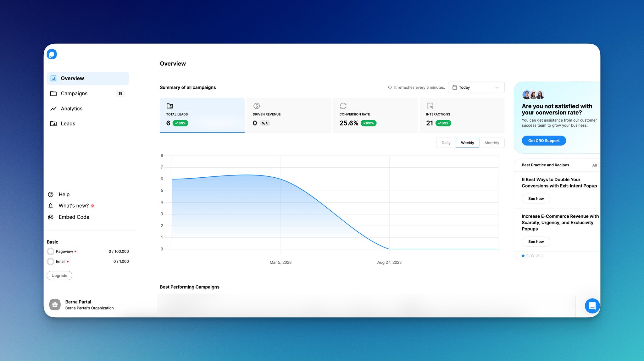Click the Analytics trend line icon
This screenshot has height=361, width=644.
(53, 108)
